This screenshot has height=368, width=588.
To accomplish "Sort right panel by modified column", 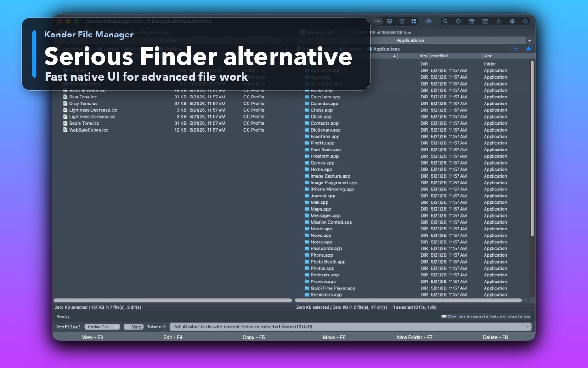I will (x=439, y=56).
